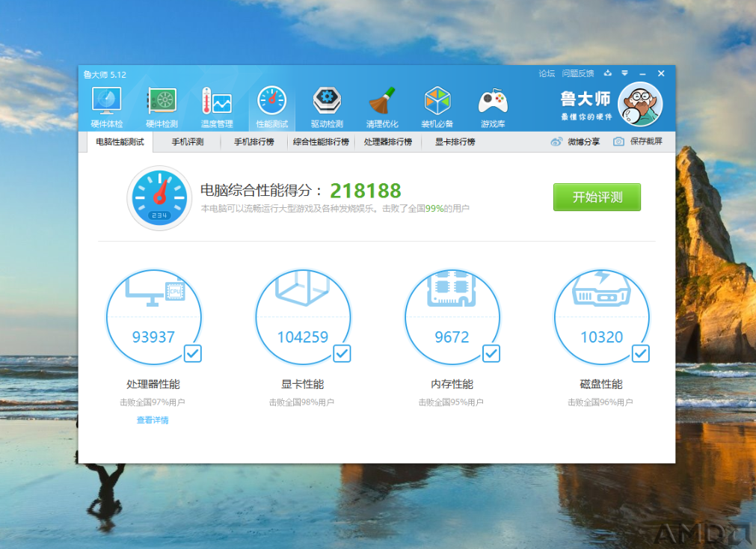This screenshot has width=756, height=549.
Task: Click the 处理器性能 label
Action: click(x=153, y=384)
